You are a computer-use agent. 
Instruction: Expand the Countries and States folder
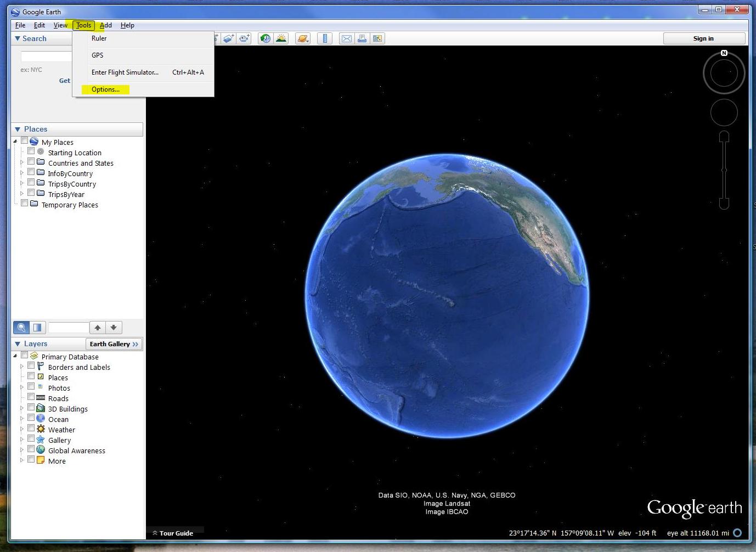[x=22, y=162]
